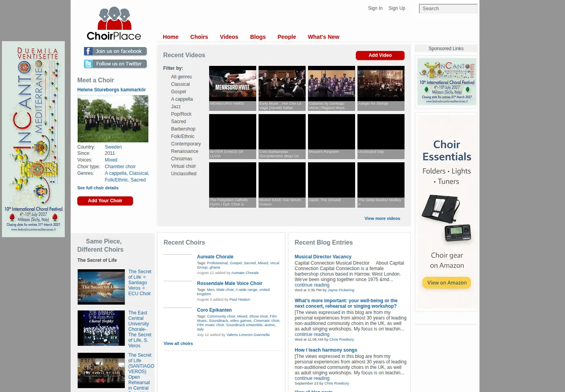Play the Adagio for Strings video
Screen dimensions: 565x392
click(x=381, y=83)
